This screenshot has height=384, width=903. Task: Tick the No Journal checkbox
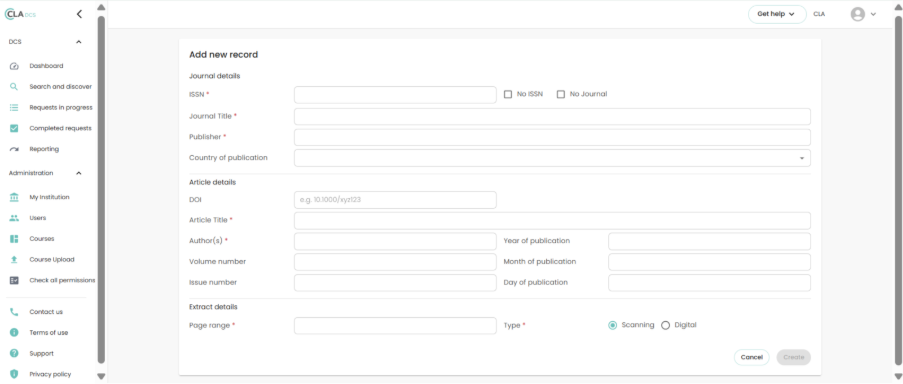point(561,94)
